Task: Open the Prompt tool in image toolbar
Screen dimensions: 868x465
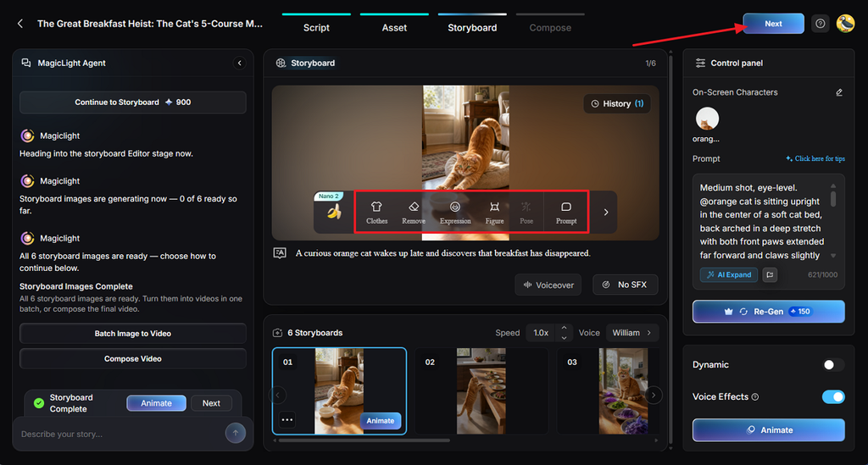Action: click(565, 213)
